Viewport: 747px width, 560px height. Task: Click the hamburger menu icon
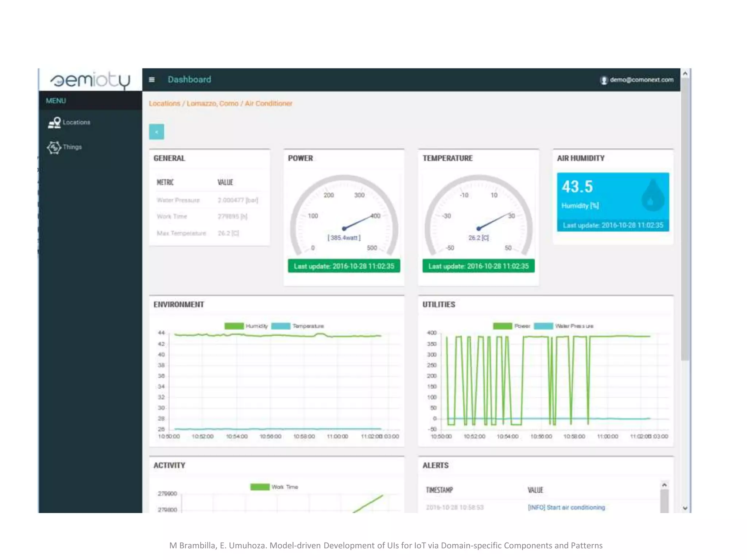pos(152,79)
